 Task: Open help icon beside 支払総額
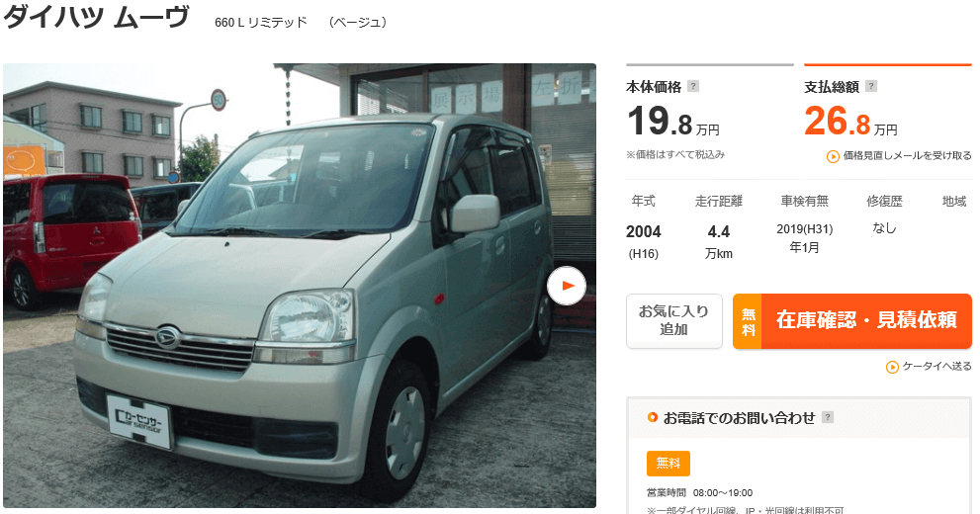[x=871, y=86]
